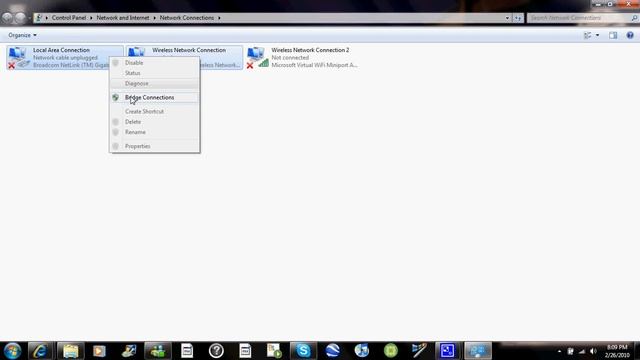
Task: Choose Diagnose from the context menu
Action: click(x=155, y=84)
